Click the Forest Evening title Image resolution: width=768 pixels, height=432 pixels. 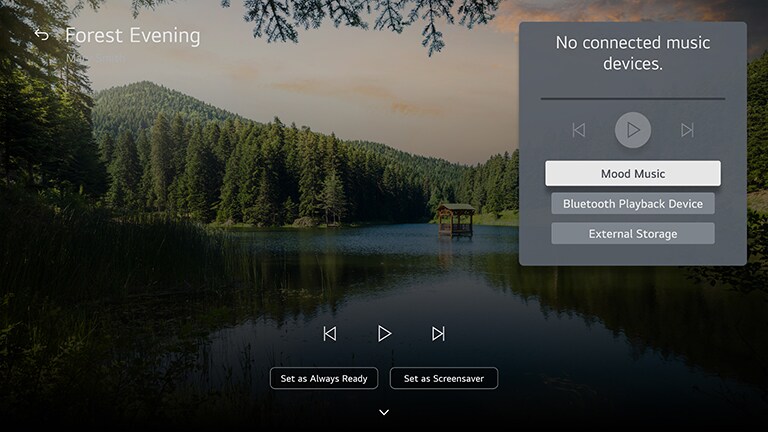[x=133, y=36]
